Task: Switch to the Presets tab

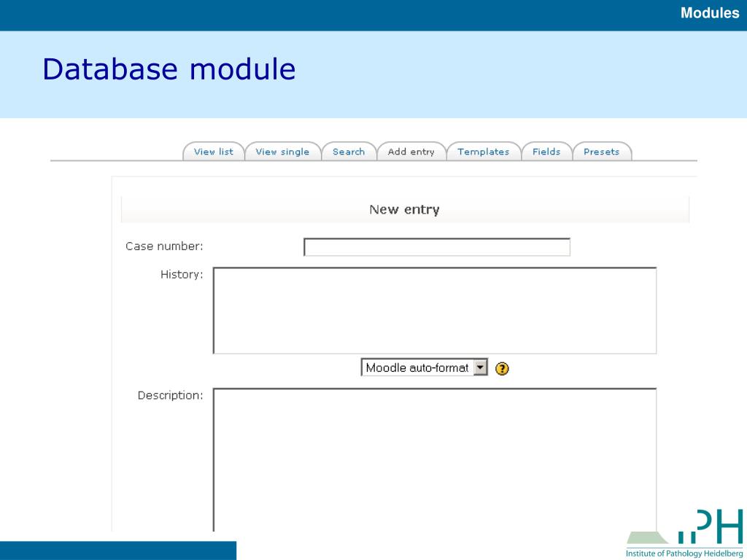Action: tap(602, 152)
